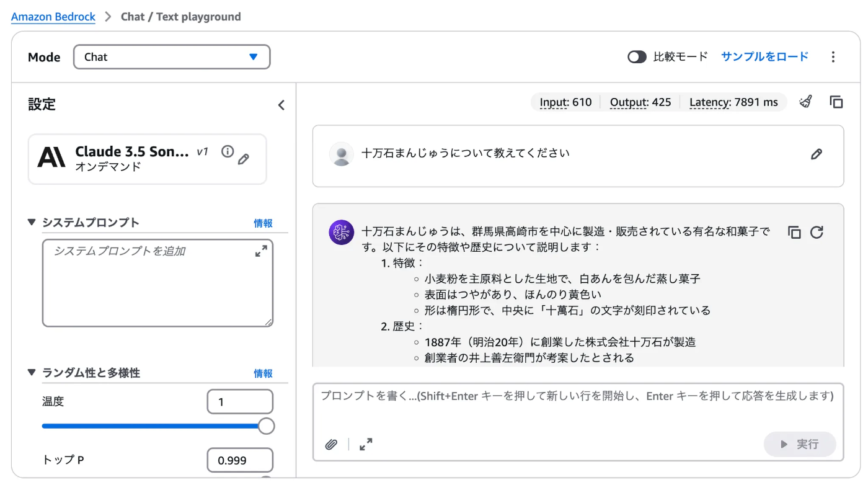The height and width of the screenshot is (490, 868).
Task: Regenerate the assistant response
Action: [x=817, y=232]
